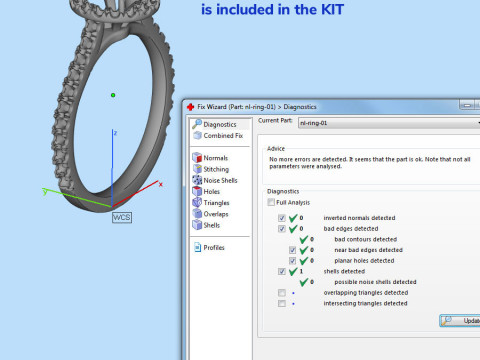Click the Holes cube icon

[x=197, y=191]
